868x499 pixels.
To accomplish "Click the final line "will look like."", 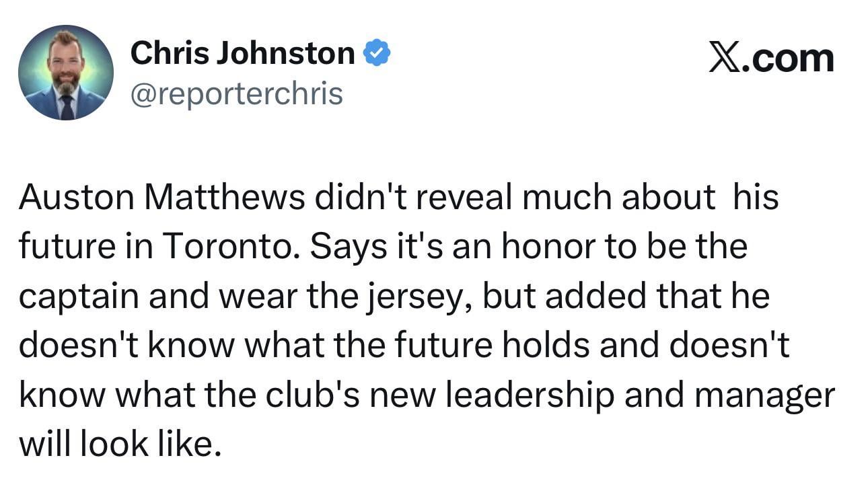I will pyautogui.click(x=120, y=445).
